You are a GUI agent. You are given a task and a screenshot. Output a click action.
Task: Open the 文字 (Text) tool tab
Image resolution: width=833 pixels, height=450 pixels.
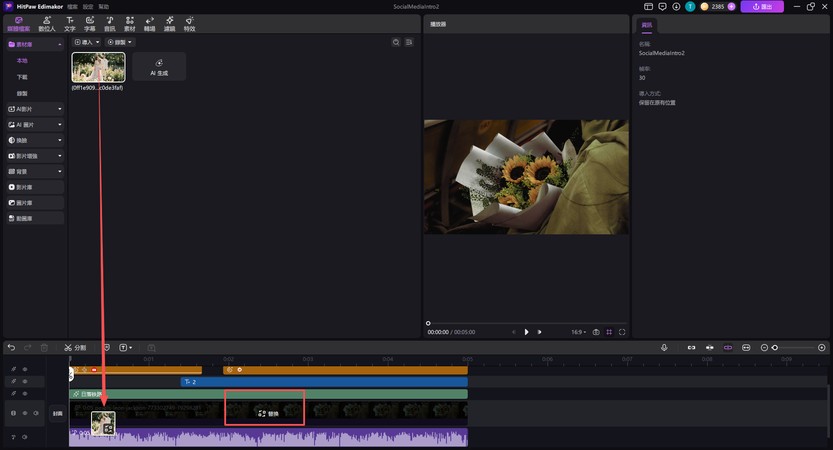click(69, 23)
